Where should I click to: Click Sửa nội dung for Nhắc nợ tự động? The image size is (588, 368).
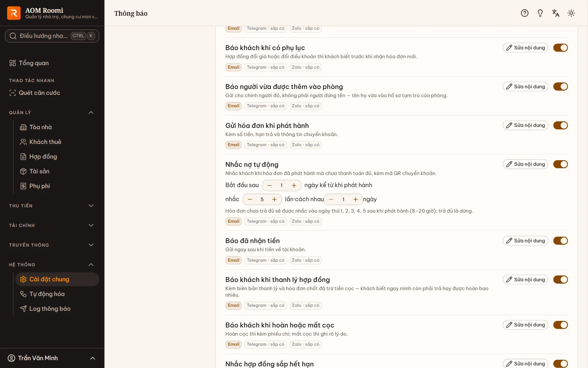click(525, 164)
